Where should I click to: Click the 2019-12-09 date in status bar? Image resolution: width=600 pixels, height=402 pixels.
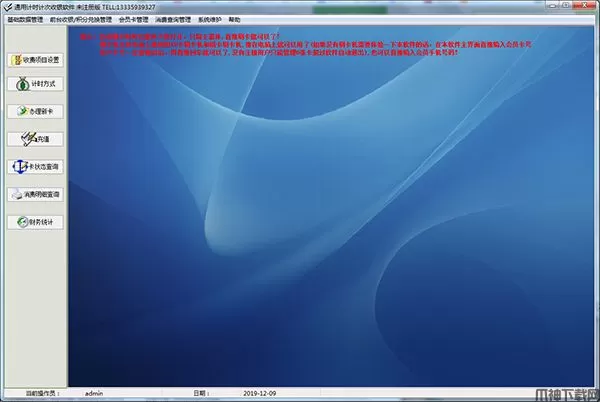click(259, 393)
